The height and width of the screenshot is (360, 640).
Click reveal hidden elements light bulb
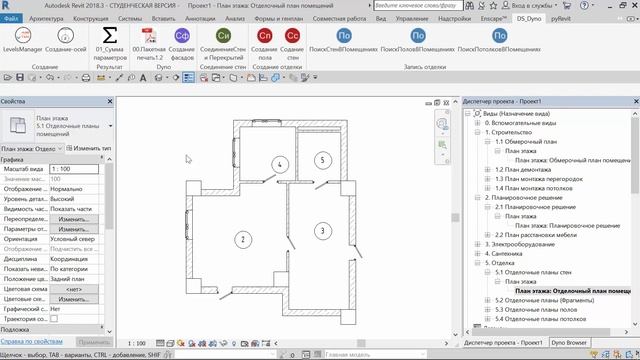tap(234, 344)
